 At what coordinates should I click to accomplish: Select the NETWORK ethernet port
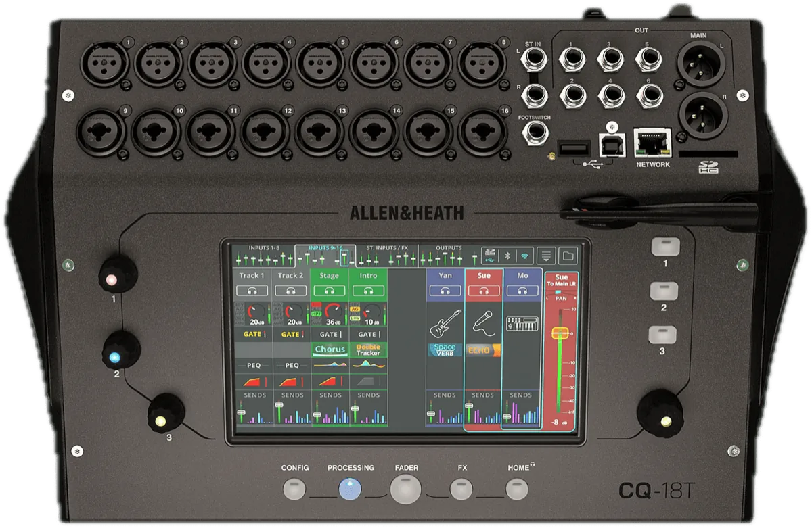click(x=653, y=143)
